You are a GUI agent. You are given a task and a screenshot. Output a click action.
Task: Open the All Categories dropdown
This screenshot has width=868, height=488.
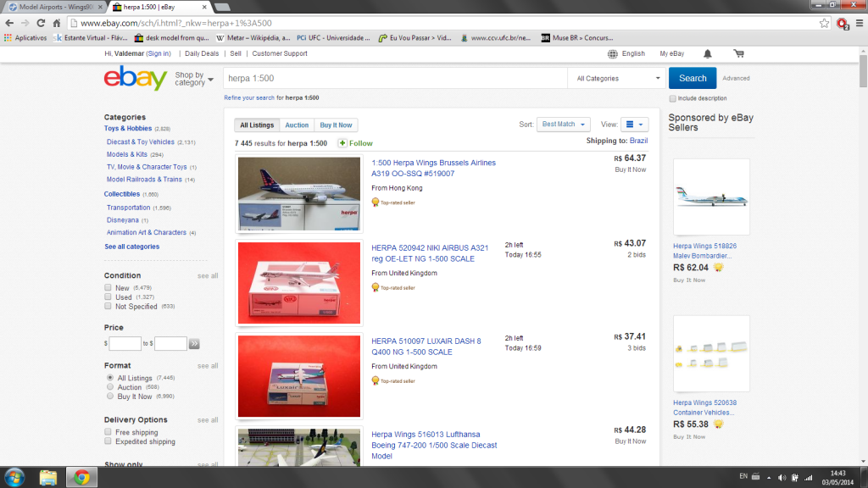(617, 79)
